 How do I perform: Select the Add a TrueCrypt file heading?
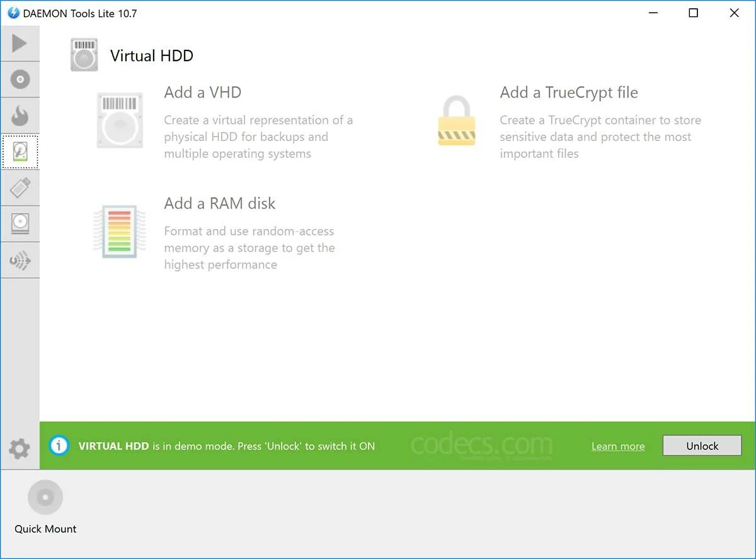(x=569, y=93)
